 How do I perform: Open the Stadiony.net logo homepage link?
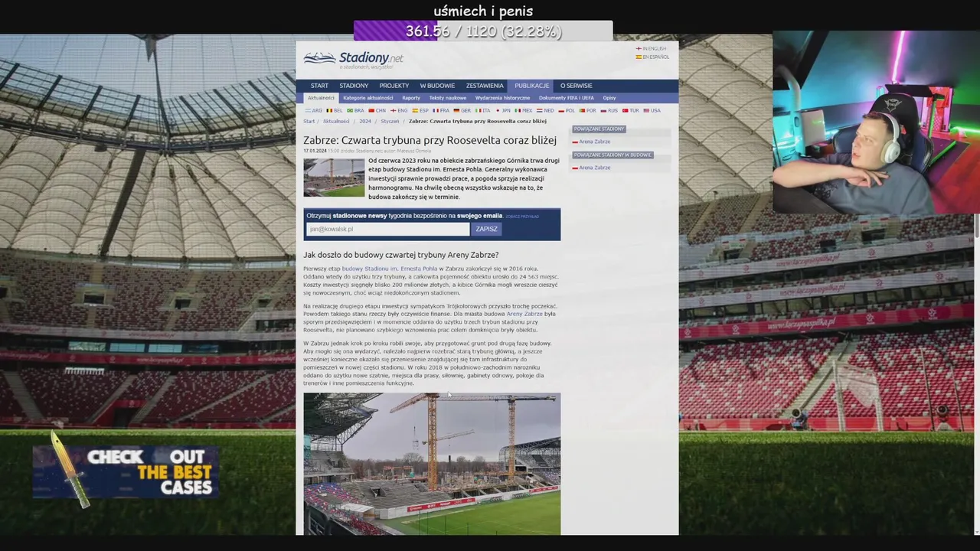(x=353, y=59)
